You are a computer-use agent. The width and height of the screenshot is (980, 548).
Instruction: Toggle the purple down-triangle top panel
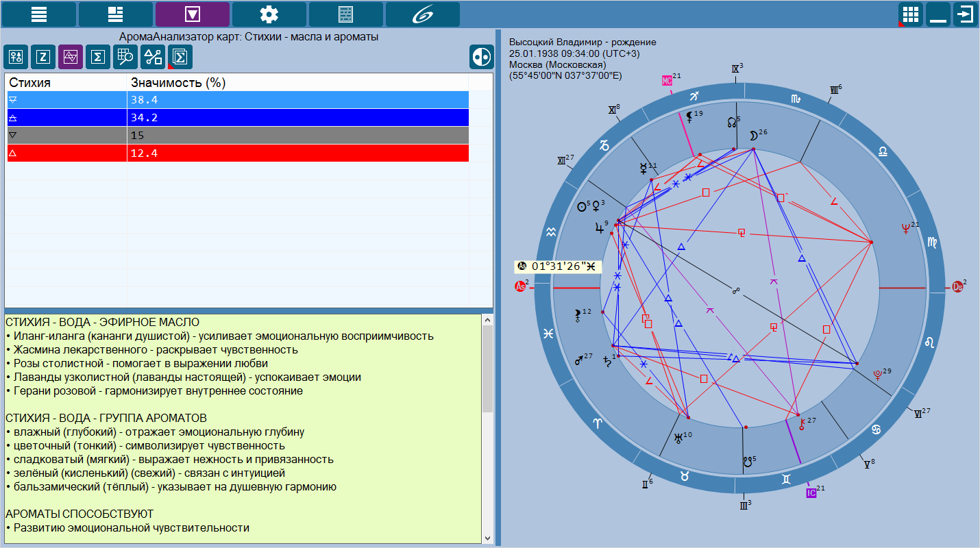[193, 14]
